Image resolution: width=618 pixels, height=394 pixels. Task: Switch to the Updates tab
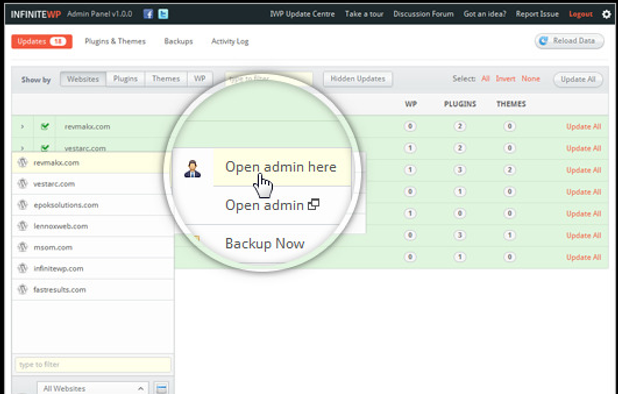pyautogui.click(x=42, y=41)
